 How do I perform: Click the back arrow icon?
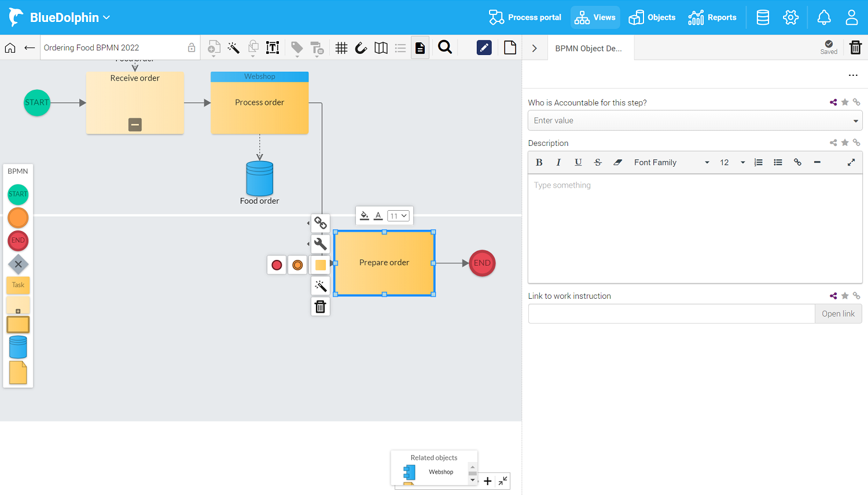(x=30, y=48)
